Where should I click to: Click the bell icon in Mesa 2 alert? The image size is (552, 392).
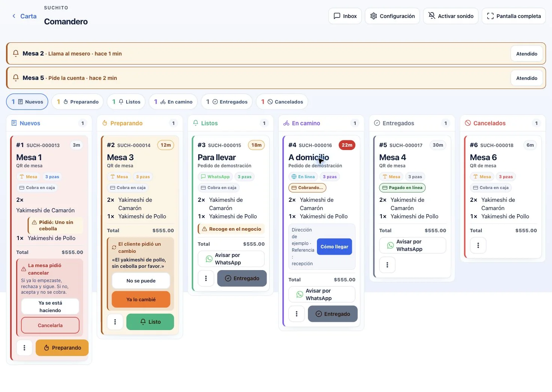click(x=16, y=53)
